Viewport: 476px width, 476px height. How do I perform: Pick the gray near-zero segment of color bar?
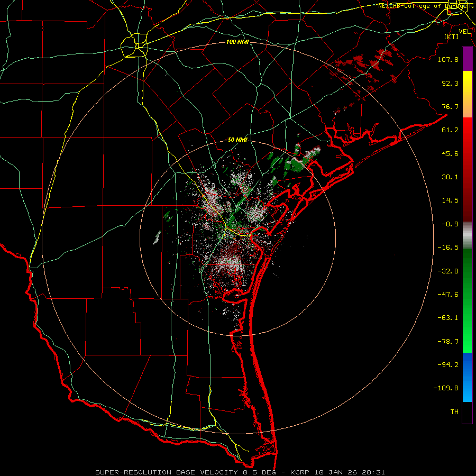[467, 235]
